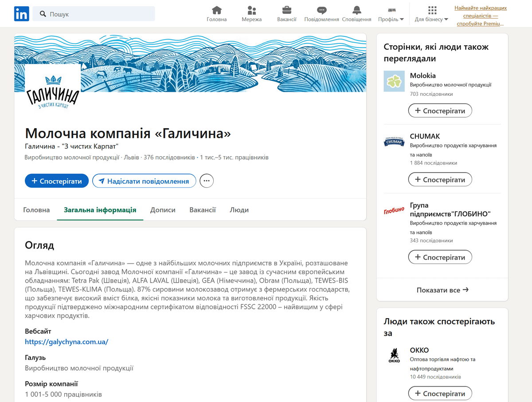Open the Повідомлення messaging icon
532x402 pixels.
tap(321, 10)
